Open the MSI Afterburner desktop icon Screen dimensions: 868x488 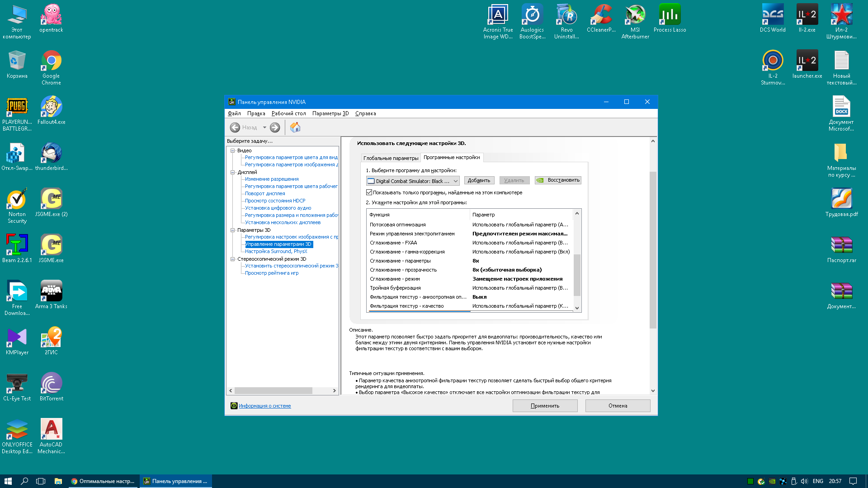635,21
